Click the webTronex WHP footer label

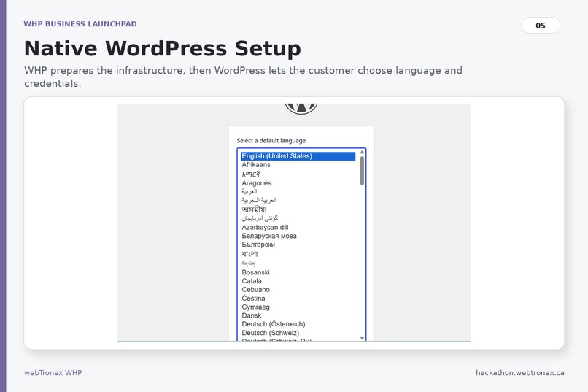(53, 373)
